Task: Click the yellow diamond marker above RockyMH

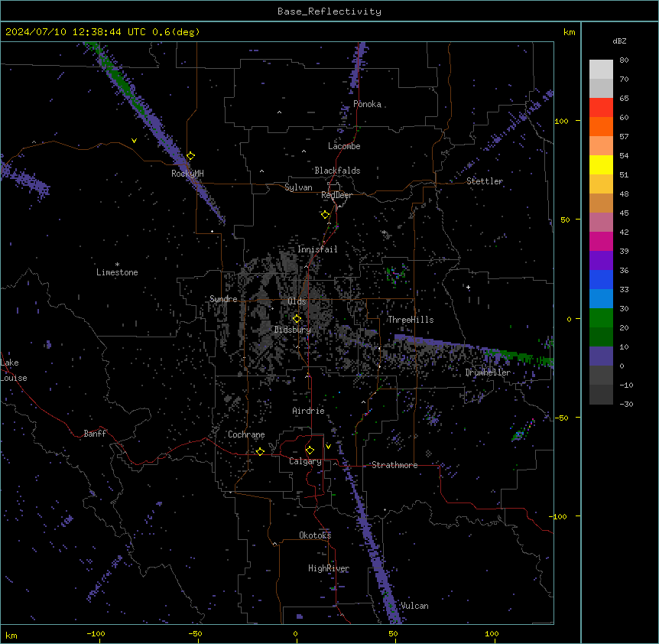Action: point(191,156)
